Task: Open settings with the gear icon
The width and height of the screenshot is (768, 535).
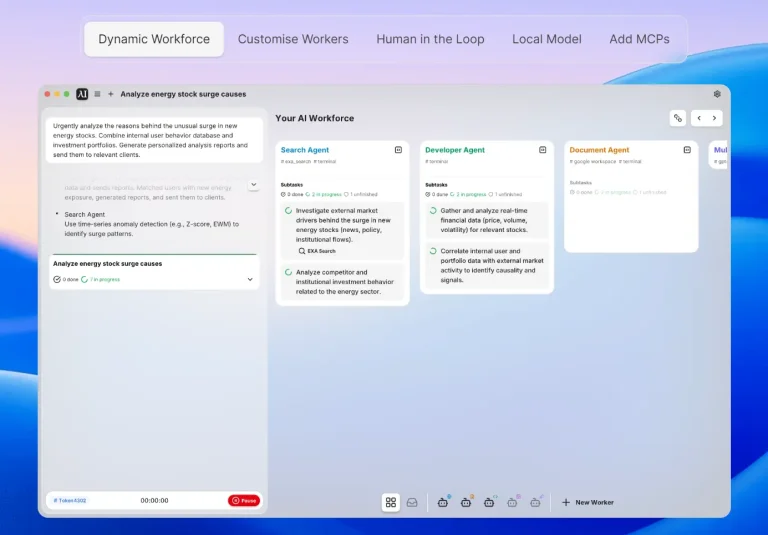Action: 717,94
